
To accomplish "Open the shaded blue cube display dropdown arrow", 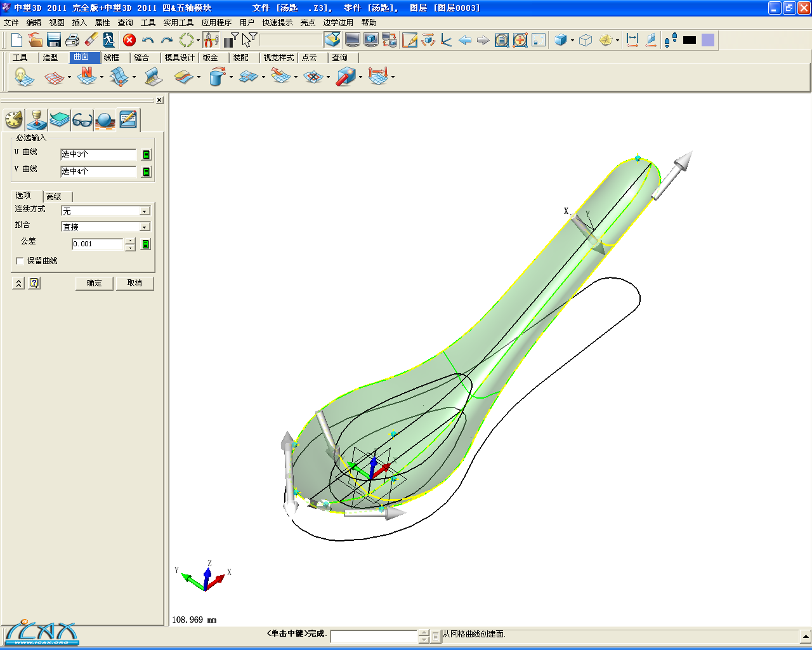I will 572,41.
